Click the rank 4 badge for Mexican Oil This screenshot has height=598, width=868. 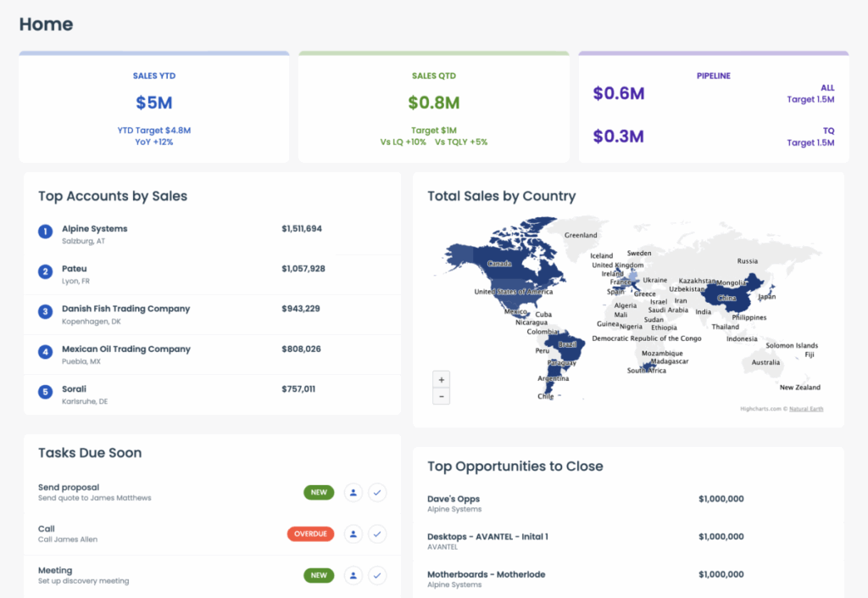(46, 352)
